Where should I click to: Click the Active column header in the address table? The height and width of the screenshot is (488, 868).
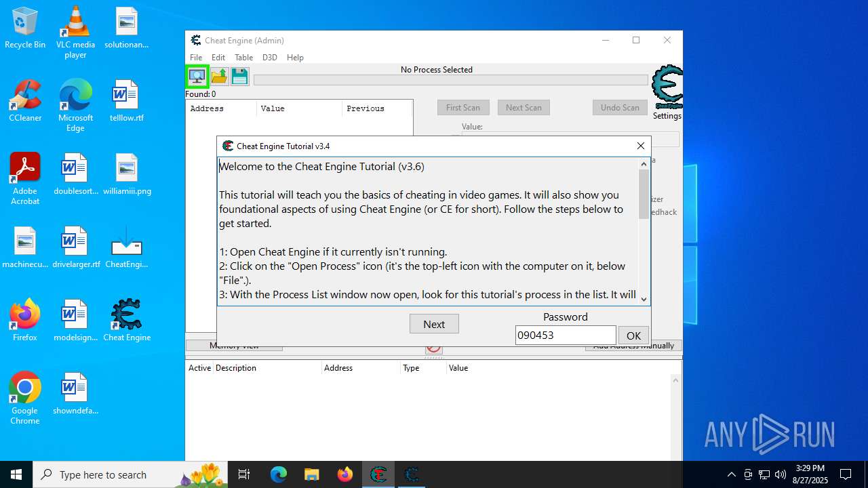(200, 368)
